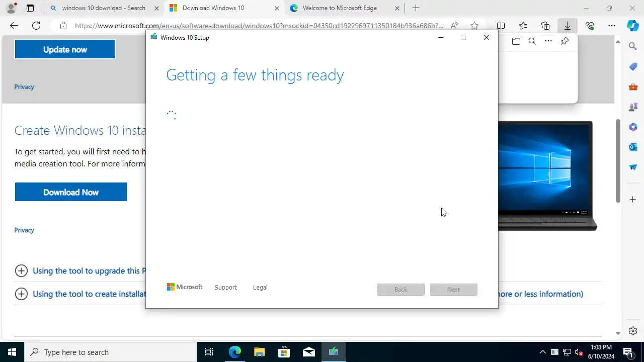Image resolution: width=644 pixels, height=362 pixels.
Task: Open sidebar Outlook icon
Action: tap(633, 147)
